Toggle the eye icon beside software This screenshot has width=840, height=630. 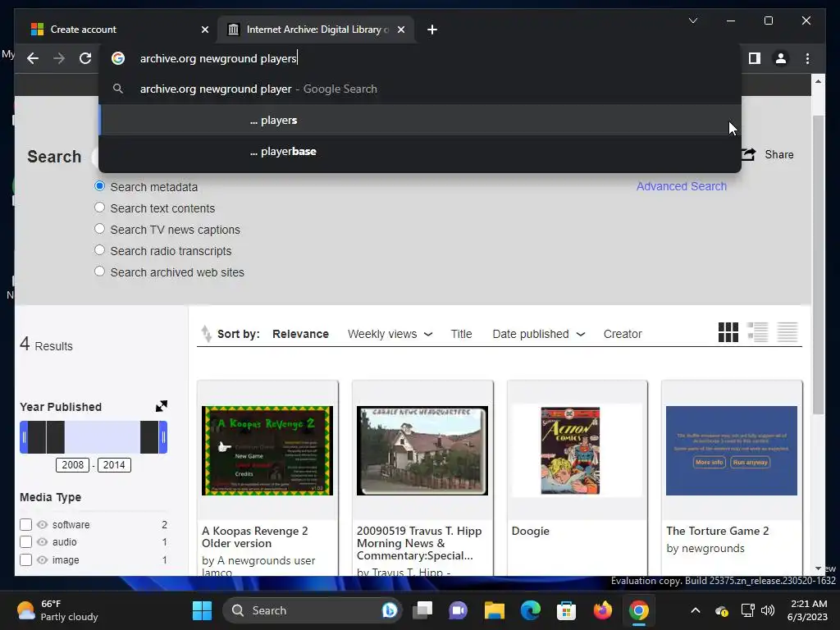pyautogui.click(x=43, y=524)
